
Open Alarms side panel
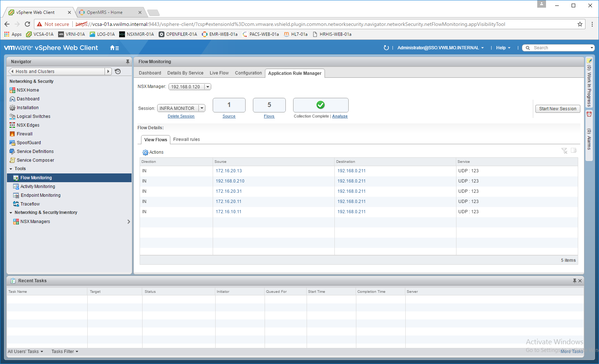coord(589,136)
